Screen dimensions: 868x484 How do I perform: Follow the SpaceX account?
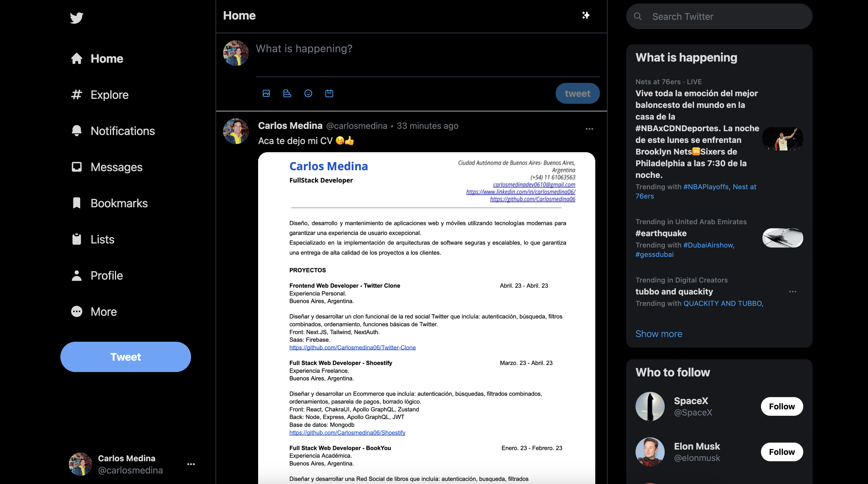click(782, 406)
